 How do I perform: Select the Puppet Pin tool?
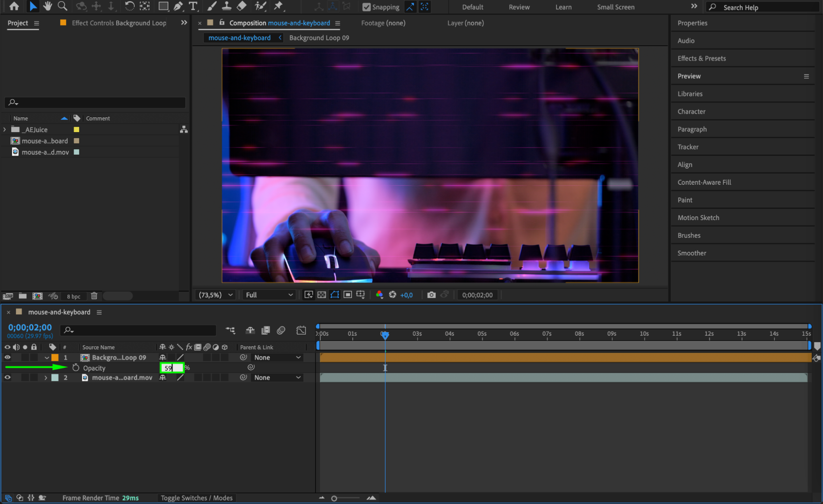[279, 6]
